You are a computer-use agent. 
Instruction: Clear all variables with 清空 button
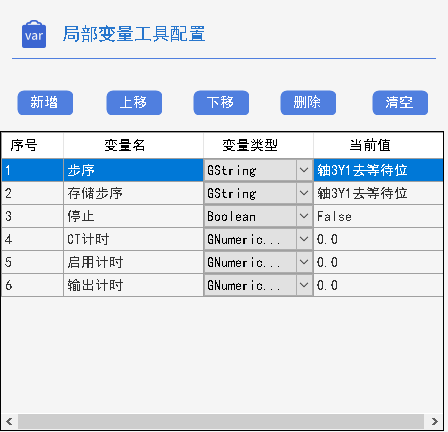tap(400, 103)
